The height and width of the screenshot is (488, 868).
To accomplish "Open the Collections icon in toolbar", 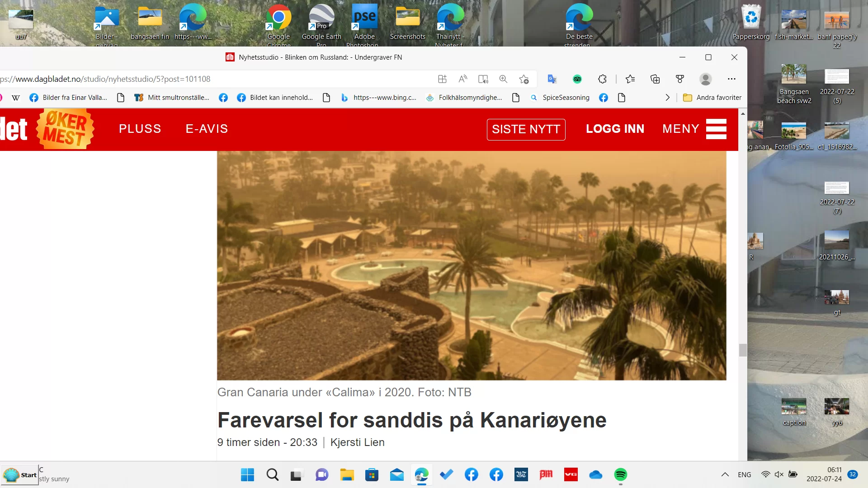I will pyautogui.click(x=655, y=79).
